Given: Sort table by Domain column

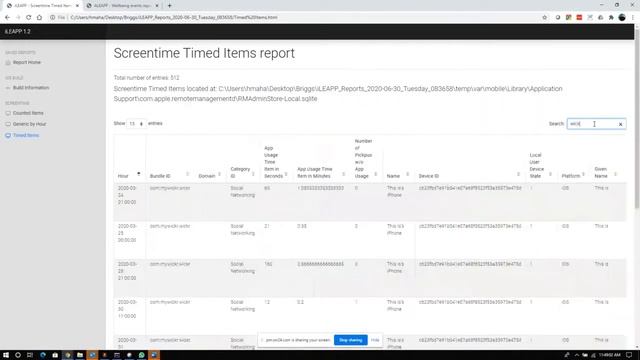Looking at the screenshot, I should pyautogui.click(x=210, y=176).
